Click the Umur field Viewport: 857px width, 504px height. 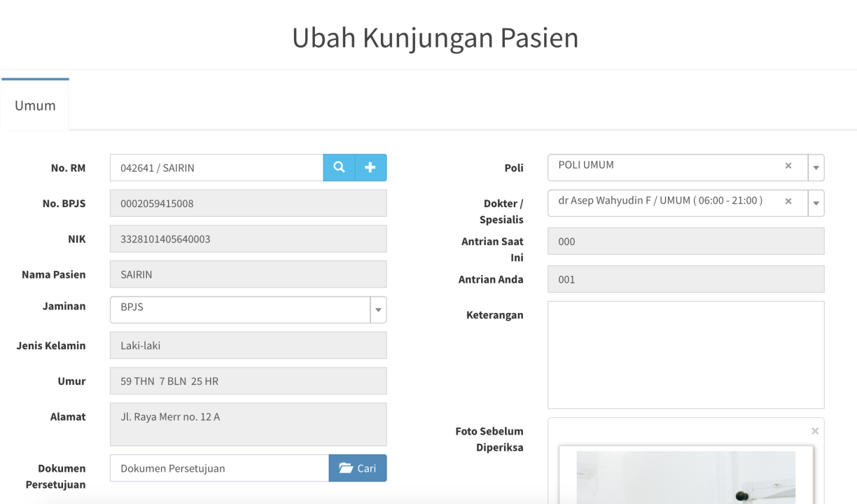pyautogui.click(x=248, y=381)
